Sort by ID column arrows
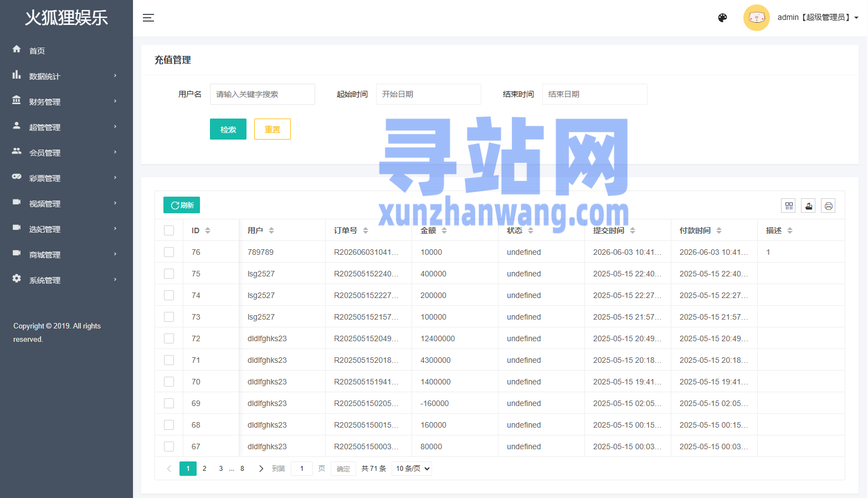Image resolution: width=868 pixels, height=498 pixels. point(208,230)
